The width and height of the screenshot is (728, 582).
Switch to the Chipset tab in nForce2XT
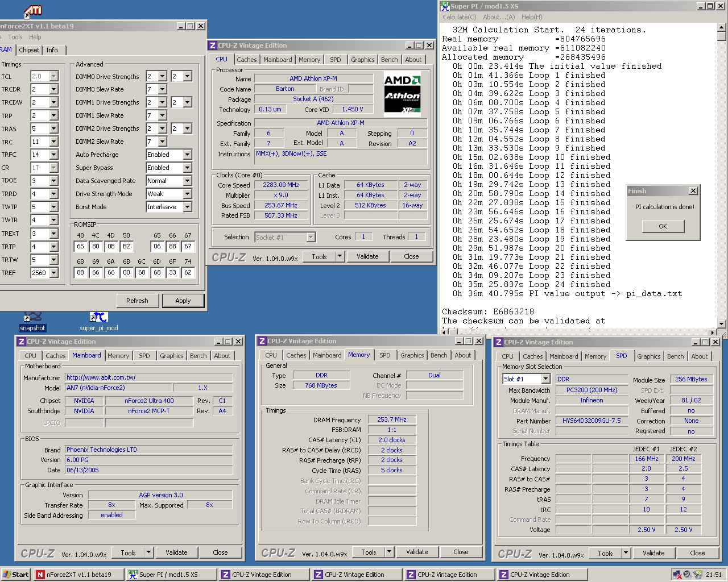(x=29, y=50)
